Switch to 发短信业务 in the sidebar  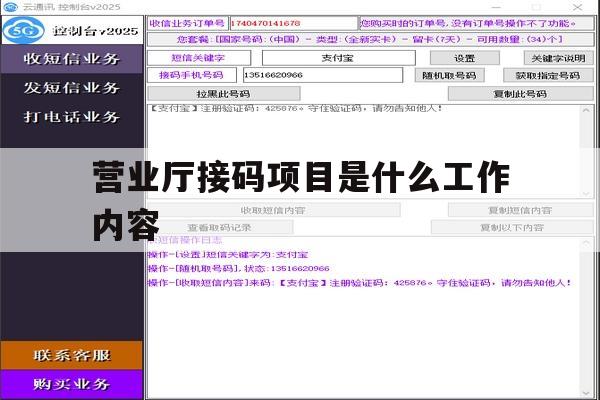[x=72, y=88]
